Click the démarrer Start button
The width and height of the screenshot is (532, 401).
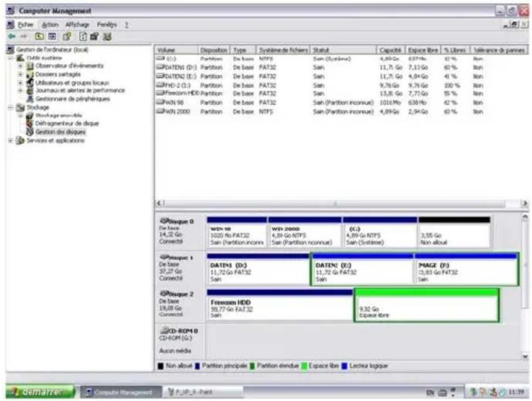40,392
